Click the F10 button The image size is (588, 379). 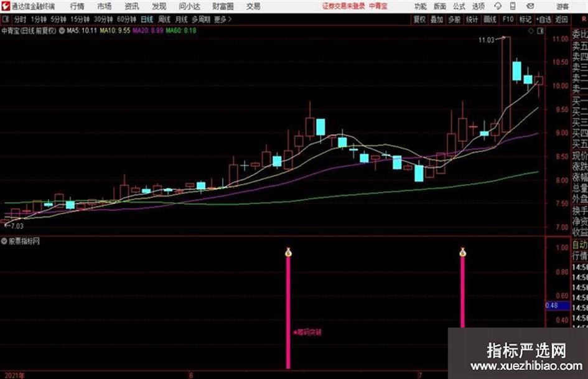[508, 19]
